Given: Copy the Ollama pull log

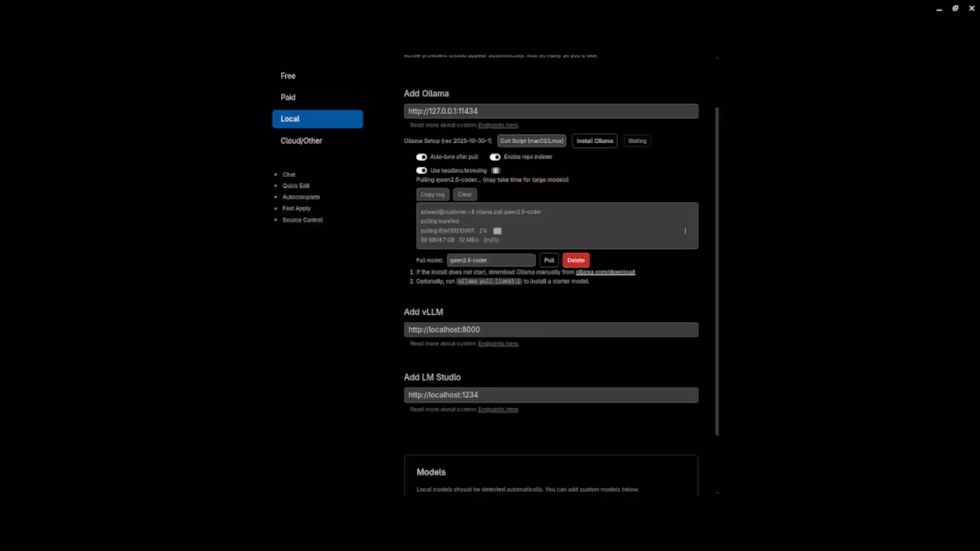Looking at the screenshot, I should [432, 194].
